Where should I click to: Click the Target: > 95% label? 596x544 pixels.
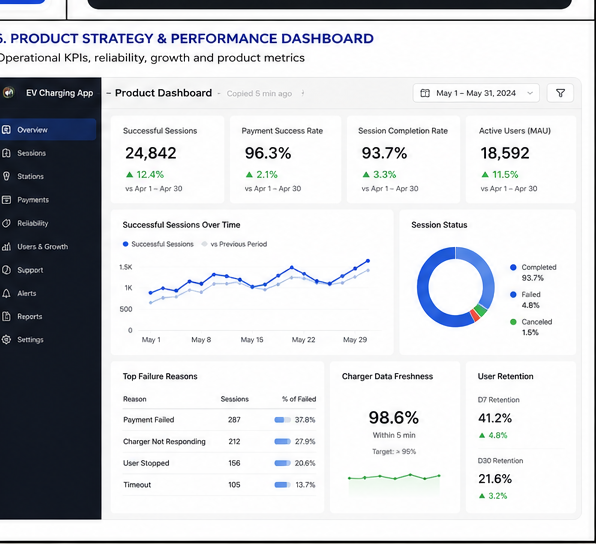(394, 452)
